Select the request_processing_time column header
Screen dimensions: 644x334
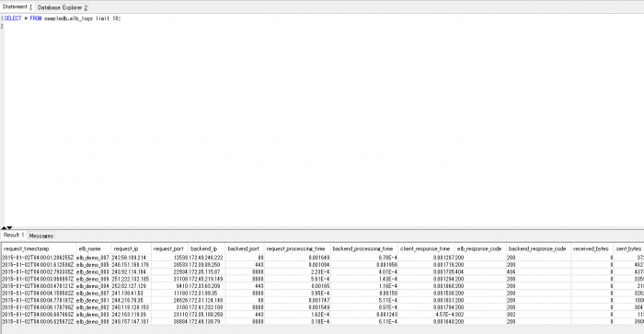297,249
